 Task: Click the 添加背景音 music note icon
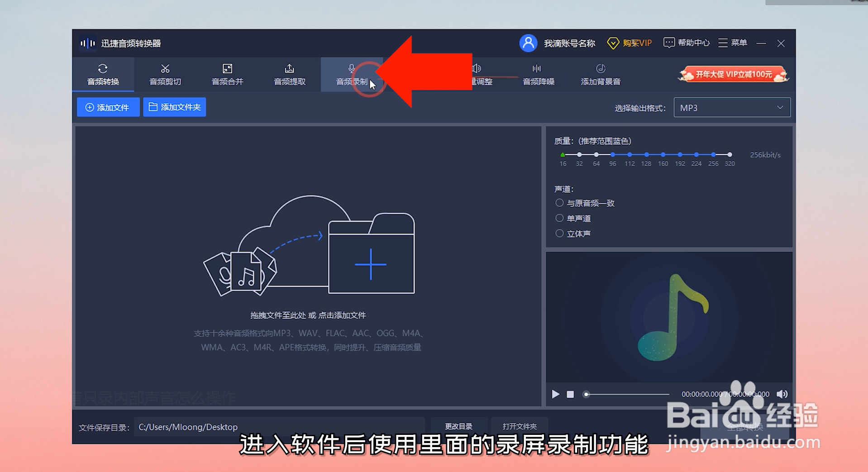tap(601, 68)
